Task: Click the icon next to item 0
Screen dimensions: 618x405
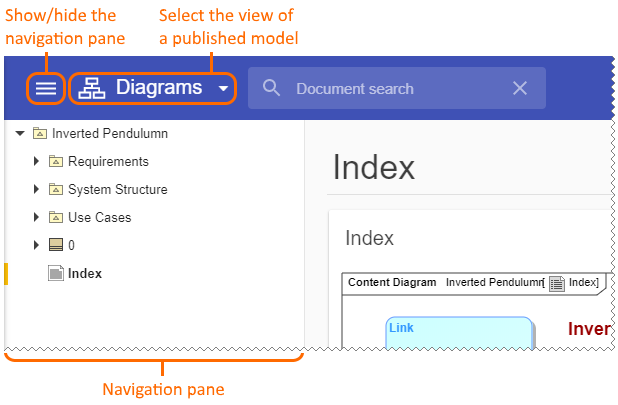Action: pyautogui.click(x=56, y=245)
